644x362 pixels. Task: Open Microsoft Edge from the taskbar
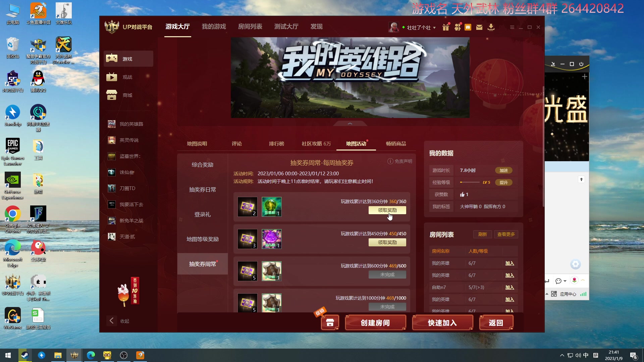click(x=91, y=355)
